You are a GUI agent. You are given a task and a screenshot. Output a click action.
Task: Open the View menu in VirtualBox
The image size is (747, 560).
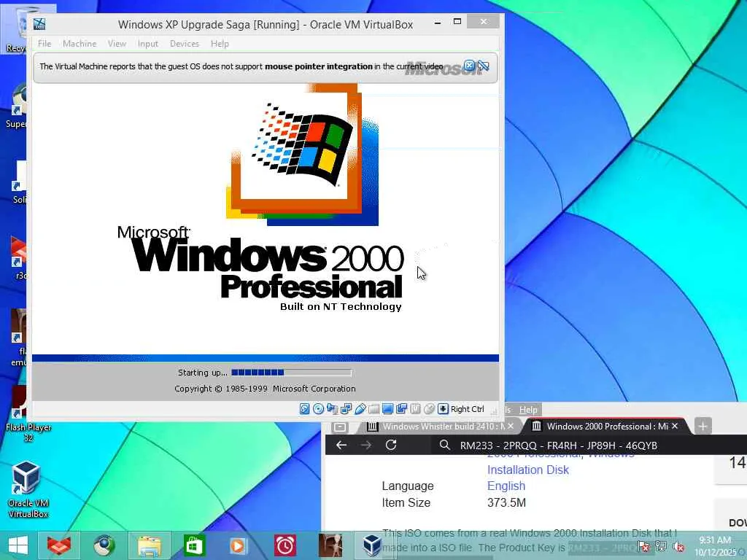tap(117, 43)
